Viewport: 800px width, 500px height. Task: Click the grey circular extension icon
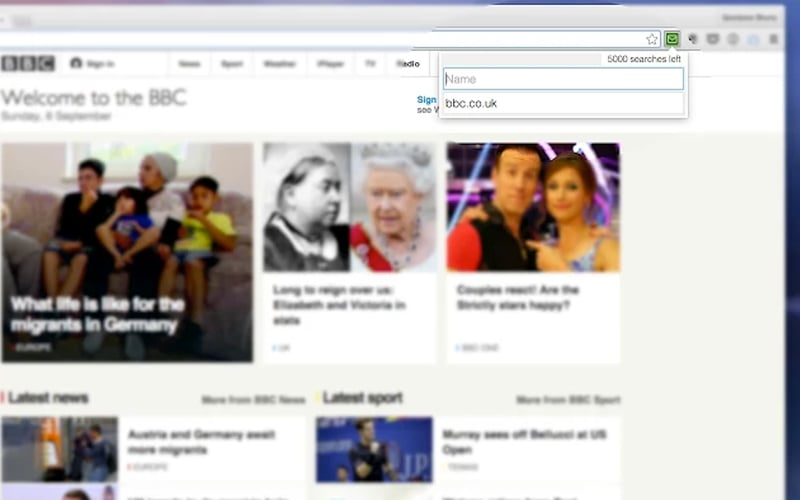[x=733, y=39]
